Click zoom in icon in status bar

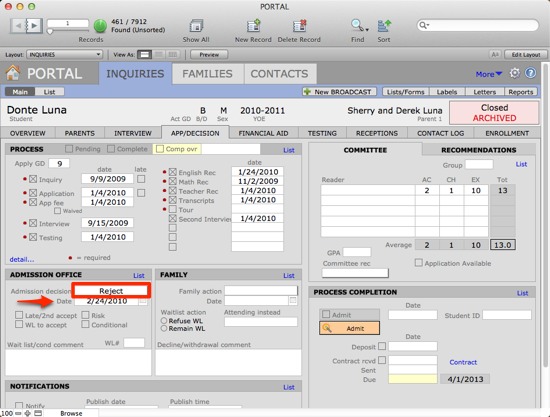27,413
